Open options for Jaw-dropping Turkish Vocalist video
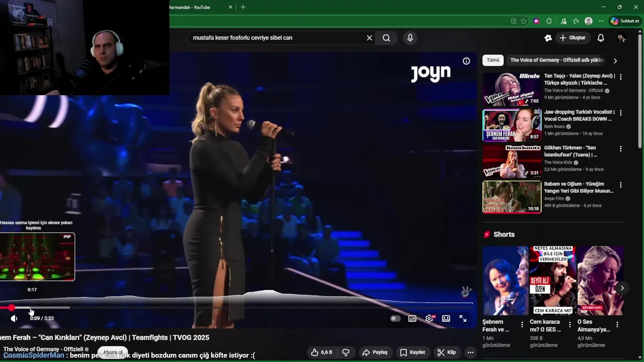Screen dimensions: 644x362 (620, 113)
